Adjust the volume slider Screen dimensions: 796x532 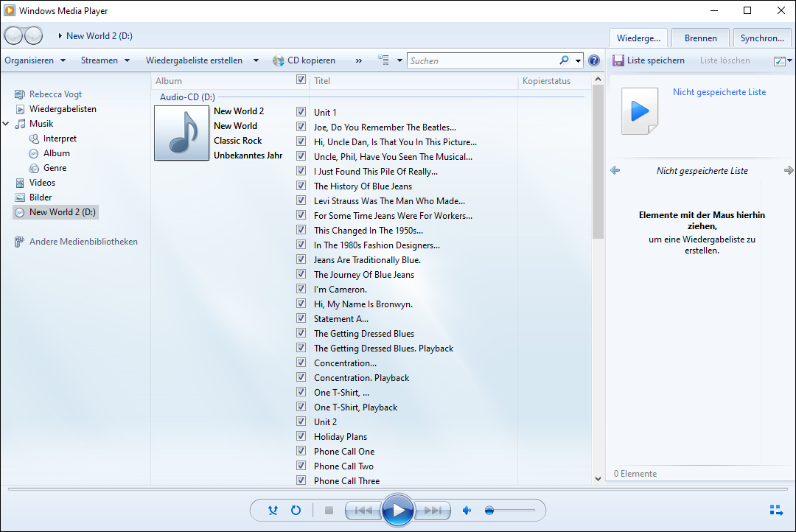tap(510, 510)
